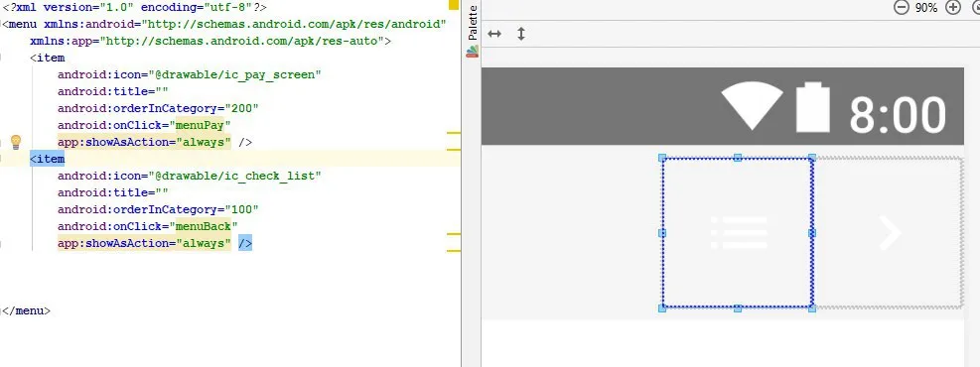Click the 90% zoom level label
The width and height of the screenshot is (980, 367).
(926, 8)
